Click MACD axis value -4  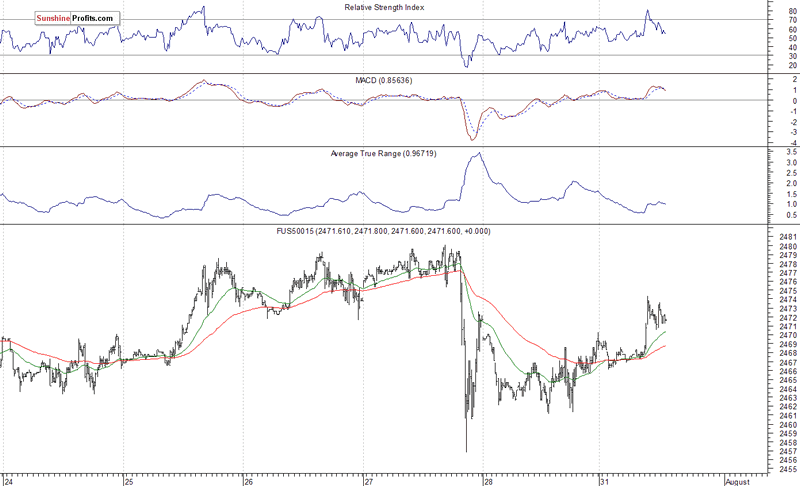coord(793,143)
